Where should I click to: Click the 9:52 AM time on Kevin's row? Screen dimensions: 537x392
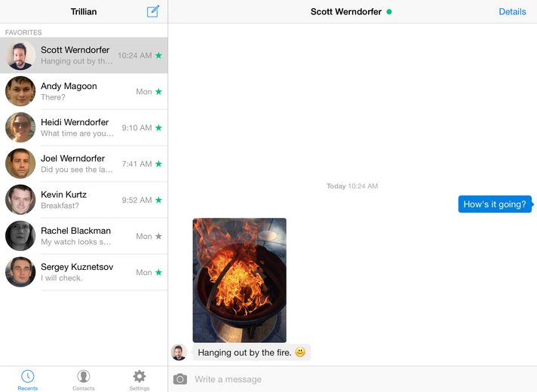(137, 200)
